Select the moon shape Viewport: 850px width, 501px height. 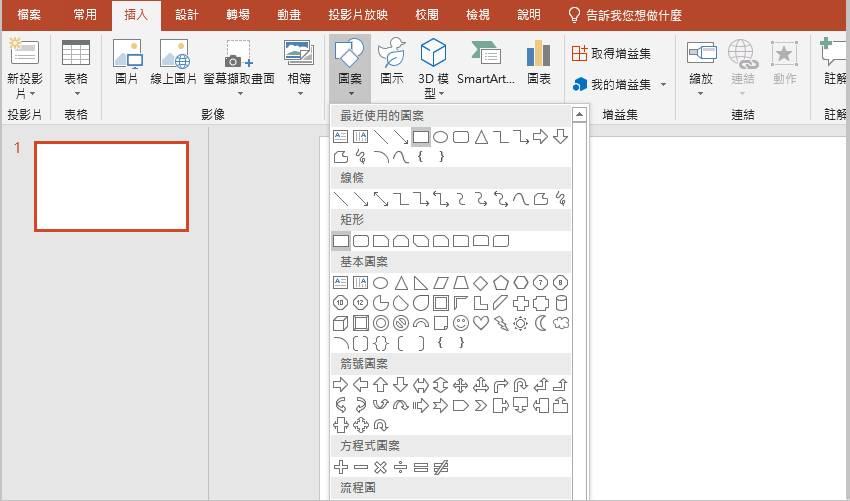540,323
